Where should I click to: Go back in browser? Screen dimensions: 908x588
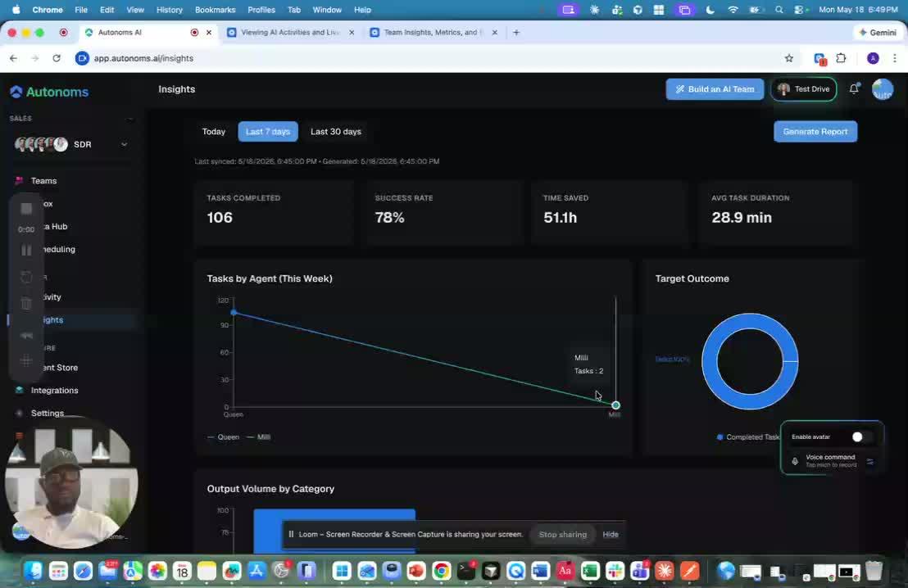tap(13, 58)
